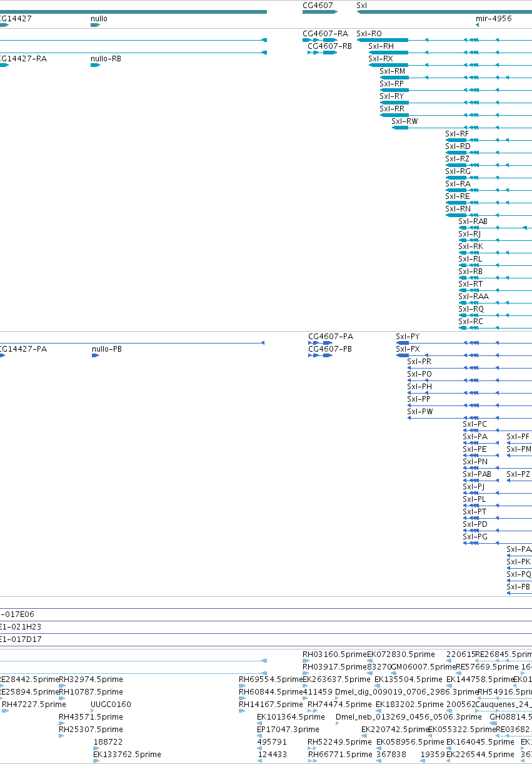Viewport: 532px width, 764px height.
Task: Select the Sxl-RD transcript label
Action: (458, 146)
